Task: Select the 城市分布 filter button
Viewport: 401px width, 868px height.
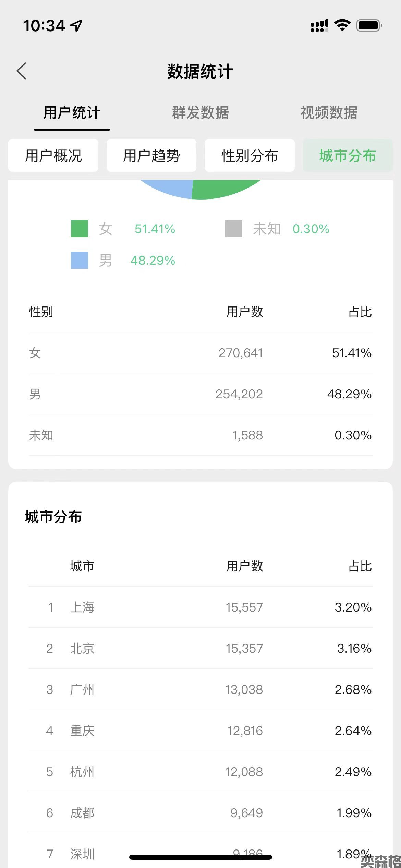Action: 348,156
